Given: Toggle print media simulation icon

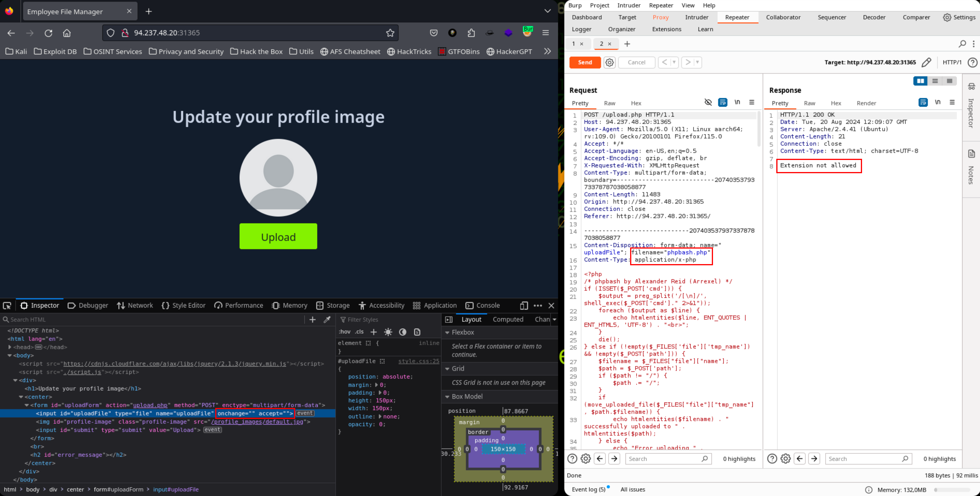Looking at the screenshot, I should coord(417,332).
